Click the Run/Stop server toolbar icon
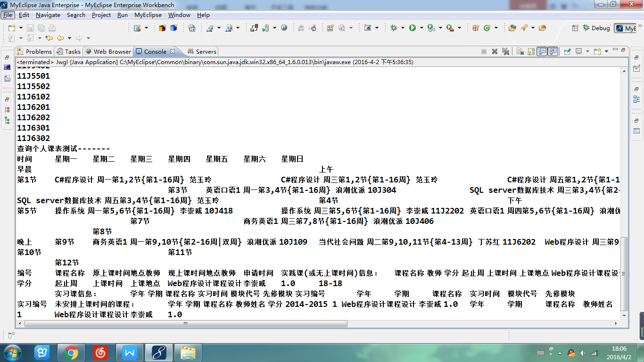 pos(265,28)
